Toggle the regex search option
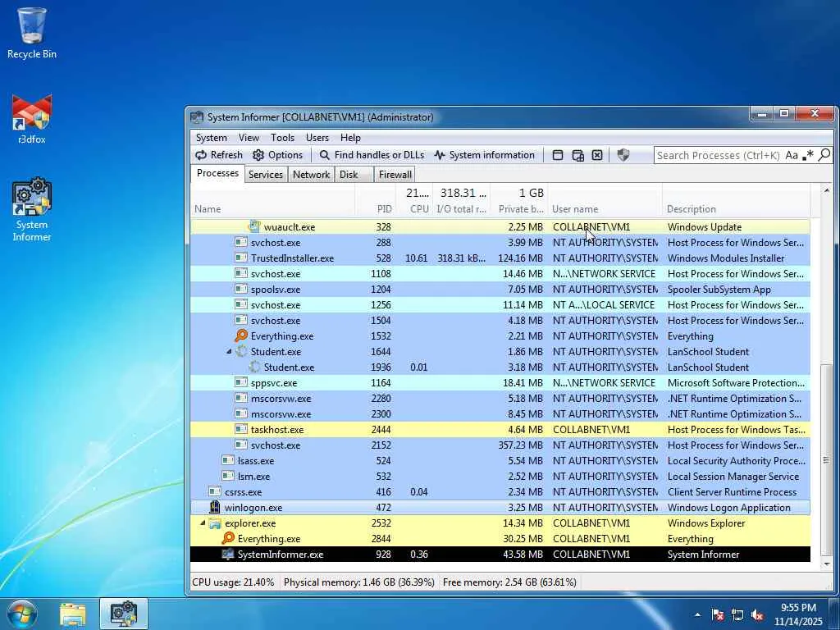 (808, 155)
